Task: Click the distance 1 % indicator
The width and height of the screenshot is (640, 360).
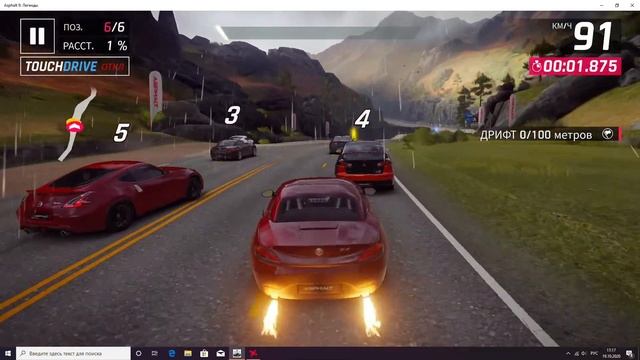Action: pos(95,46)
